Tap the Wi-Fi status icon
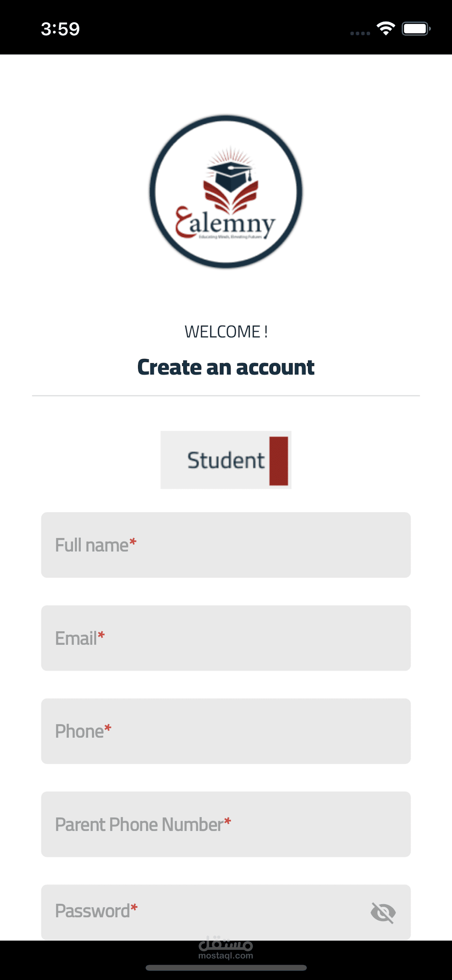The height and width of the screenshot is (980, 452). pyautogui.click(x=385, y=28)
